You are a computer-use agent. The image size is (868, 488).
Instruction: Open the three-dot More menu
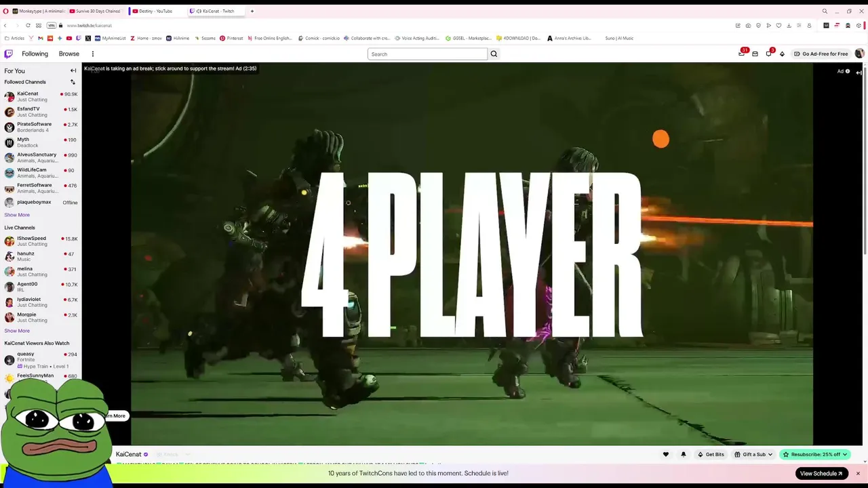(x=93, y=54)
